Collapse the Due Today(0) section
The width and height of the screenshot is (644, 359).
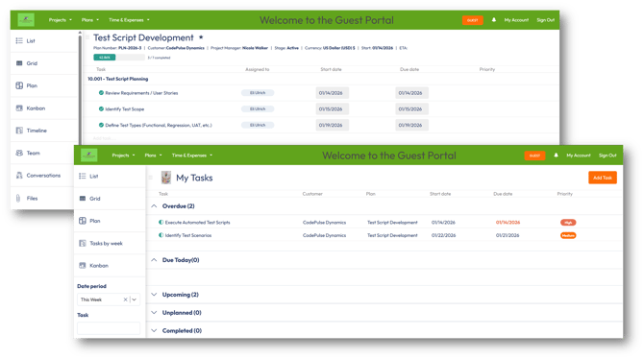pos(154,260)
